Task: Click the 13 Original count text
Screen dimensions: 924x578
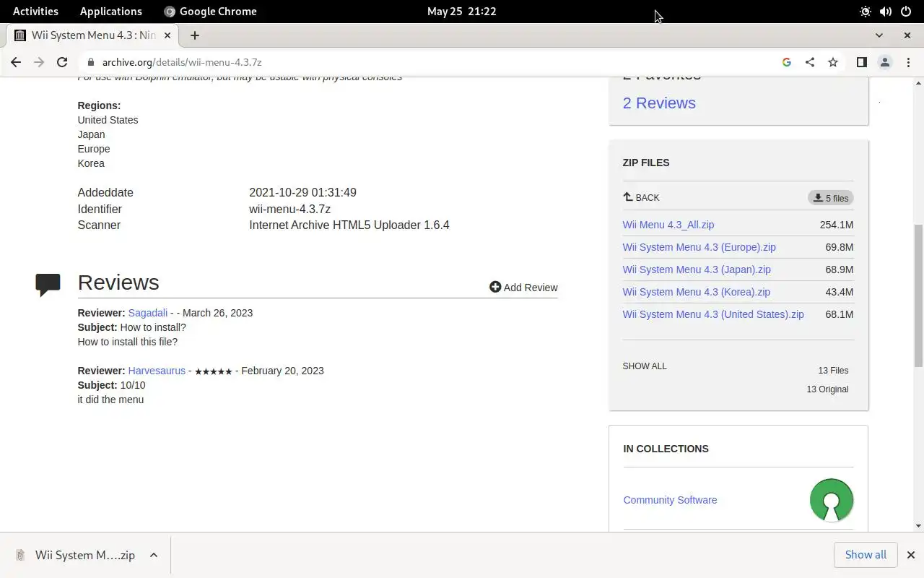Action: tap(827, 389)
